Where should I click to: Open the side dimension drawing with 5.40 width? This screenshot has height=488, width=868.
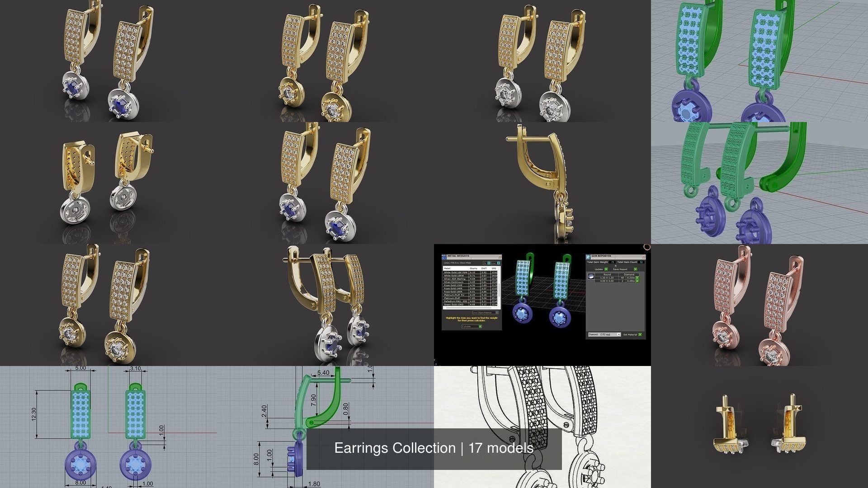(325, 427)
